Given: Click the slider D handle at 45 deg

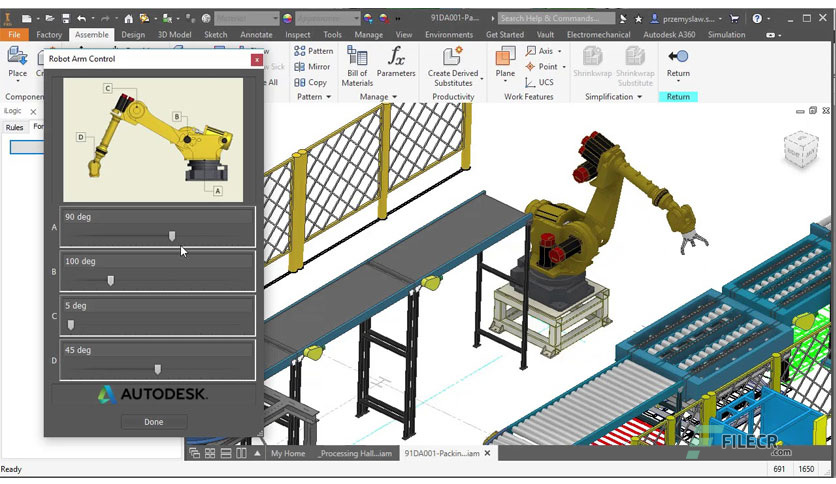Looking at the screenshot, I should coord(157,369).
